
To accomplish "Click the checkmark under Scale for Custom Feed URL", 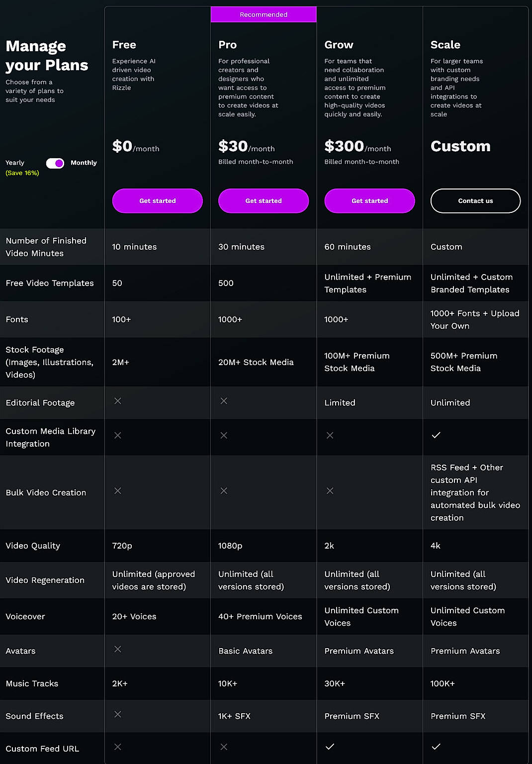I will pyautogui.click(x=436, y=747).
